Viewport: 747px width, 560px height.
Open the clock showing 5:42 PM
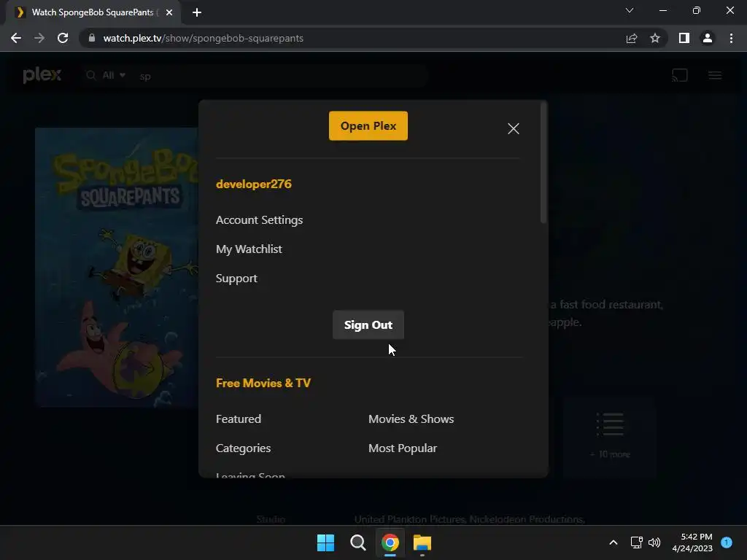coord(692,542)
